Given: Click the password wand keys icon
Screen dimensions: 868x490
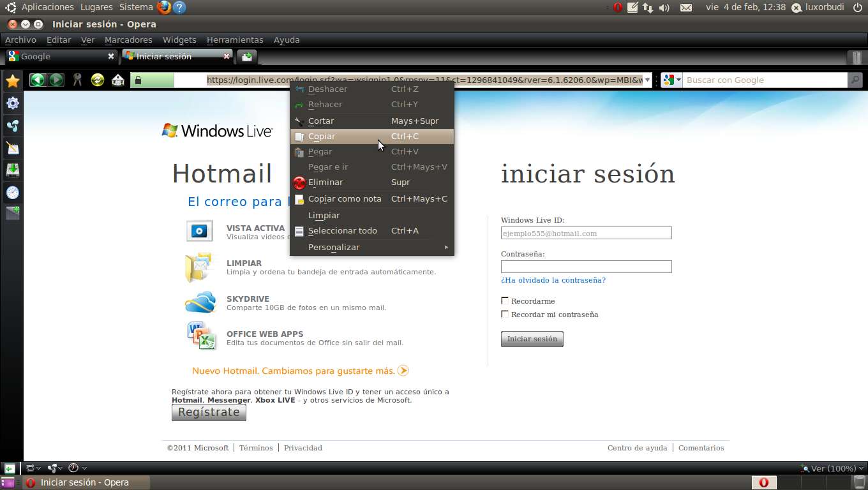Looking at the screenshot, I should point(77,80).
